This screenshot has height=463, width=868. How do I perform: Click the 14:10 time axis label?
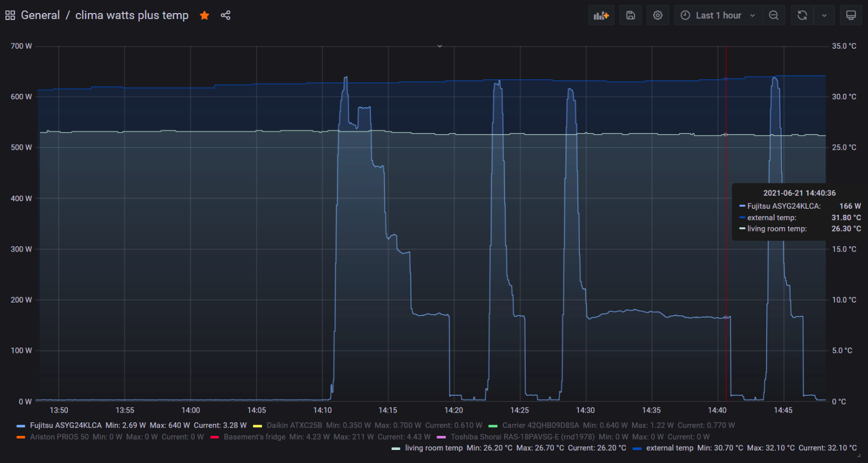[x=322, y=410]
